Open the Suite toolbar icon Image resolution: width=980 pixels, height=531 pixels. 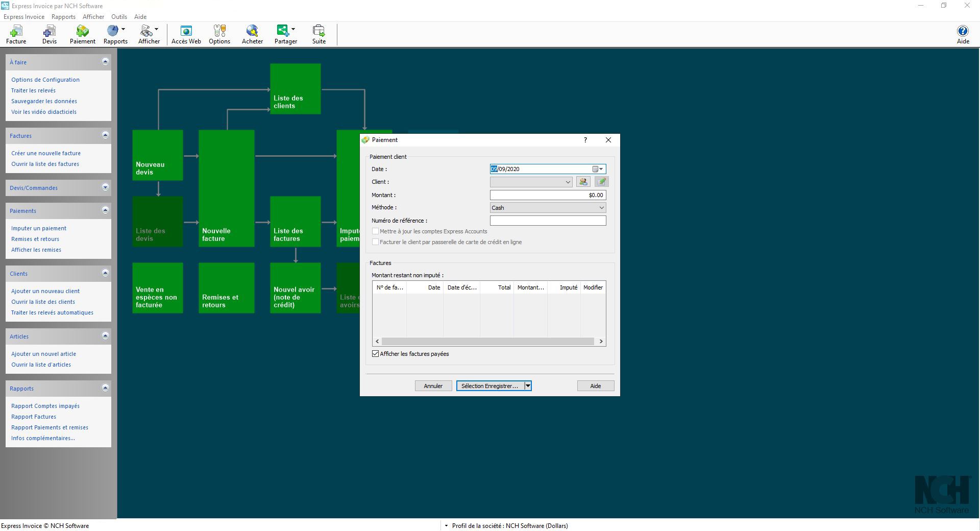coord(319,35)
